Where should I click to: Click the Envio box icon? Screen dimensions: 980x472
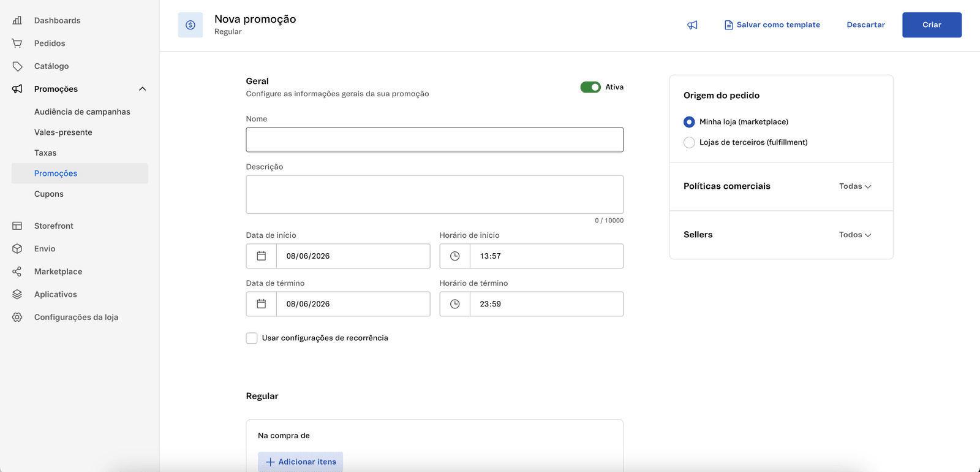(17, 248)
